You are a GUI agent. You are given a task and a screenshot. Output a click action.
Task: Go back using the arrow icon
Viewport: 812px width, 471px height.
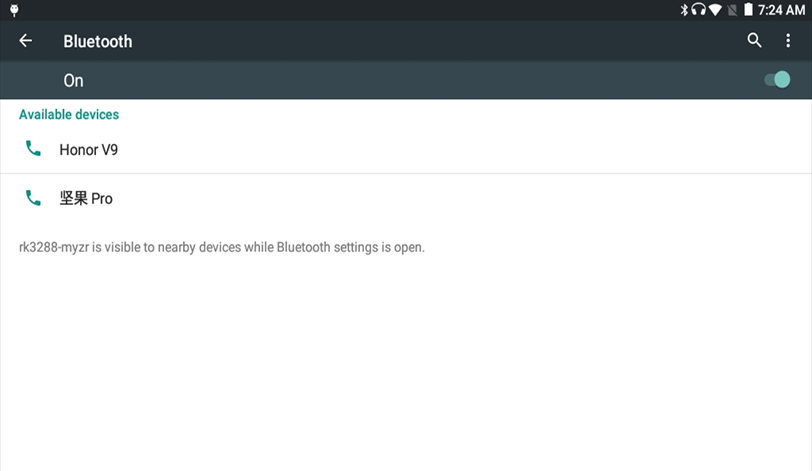tap(25, 40)
